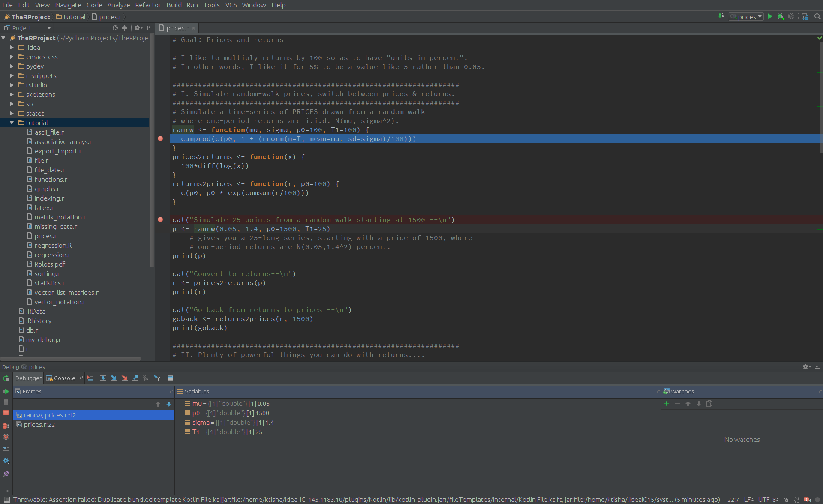Image resolution: width=823 pixels, height=504 pixels.
Task: Click the green Debug bug icon in toolbar
Action: (x=781, y=17)
